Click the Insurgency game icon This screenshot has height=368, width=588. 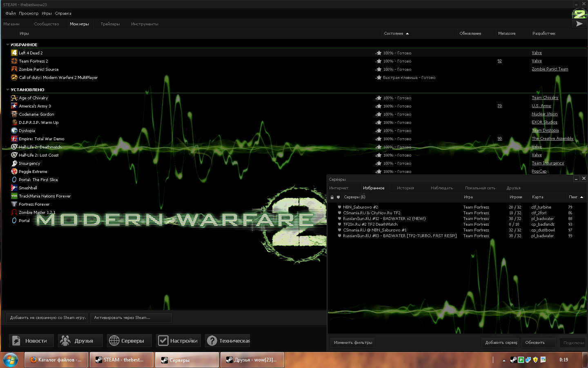click(14, 163)
